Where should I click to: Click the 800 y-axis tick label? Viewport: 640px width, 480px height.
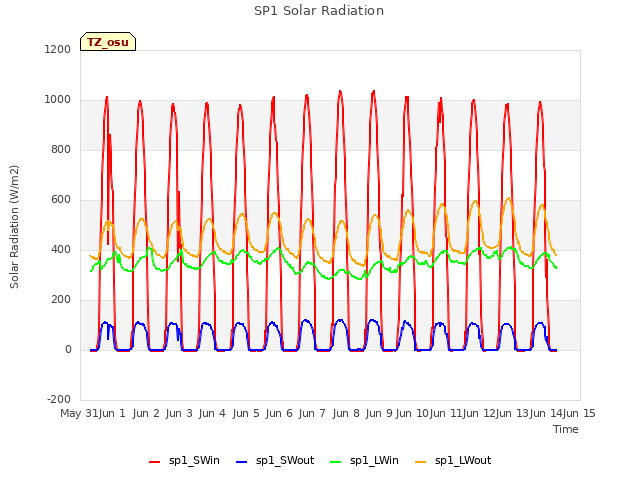61,149
